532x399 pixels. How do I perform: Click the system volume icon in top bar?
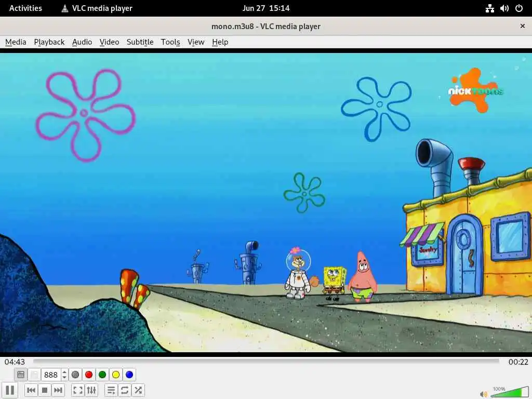click(x=504, y=8)
